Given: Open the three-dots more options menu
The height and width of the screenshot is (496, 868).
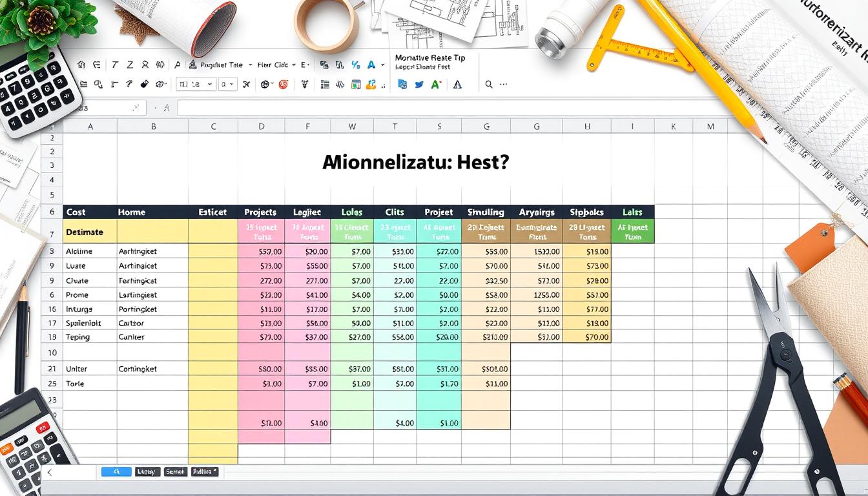Looking at the screenshot, I should (x=504, y=84).
